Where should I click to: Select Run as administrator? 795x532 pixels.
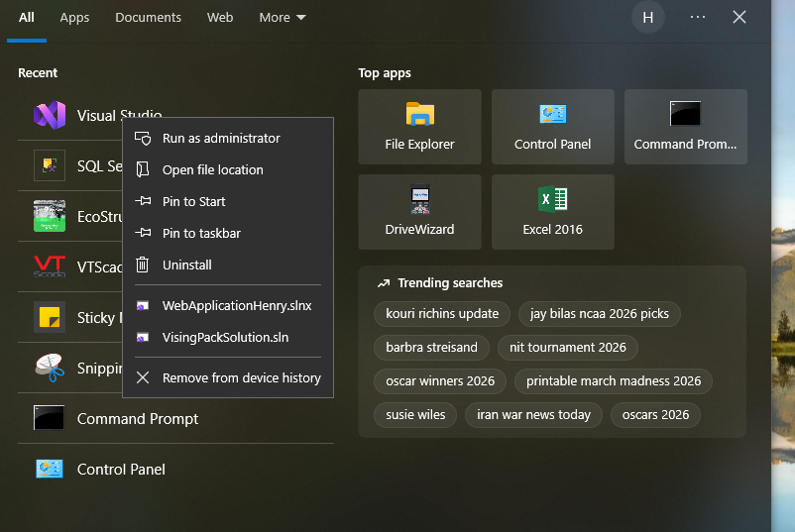[221, 139]
